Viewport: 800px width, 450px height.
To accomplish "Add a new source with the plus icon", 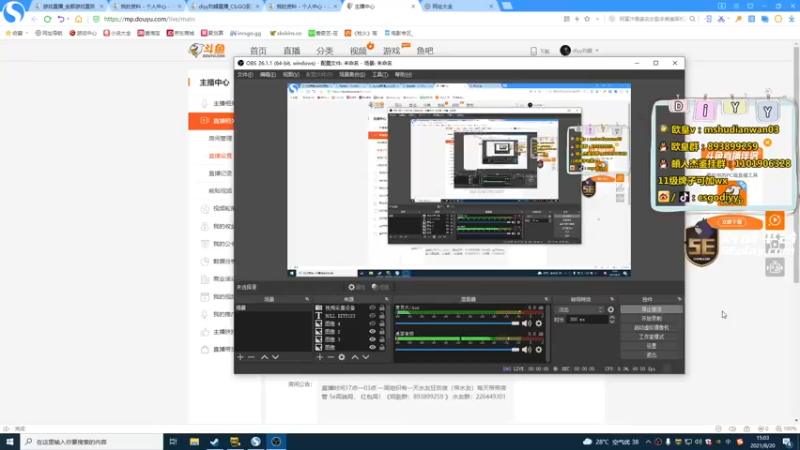I will point(319,357).
